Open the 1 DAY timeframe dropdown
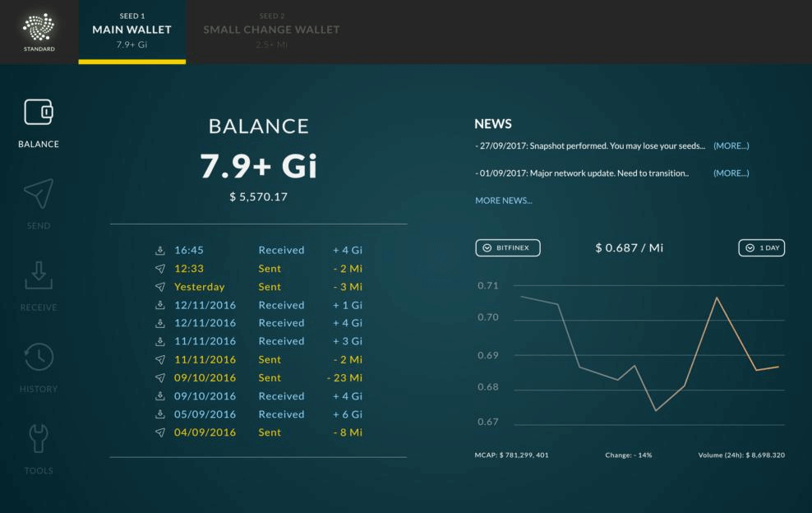 click(x=761, y=247)
